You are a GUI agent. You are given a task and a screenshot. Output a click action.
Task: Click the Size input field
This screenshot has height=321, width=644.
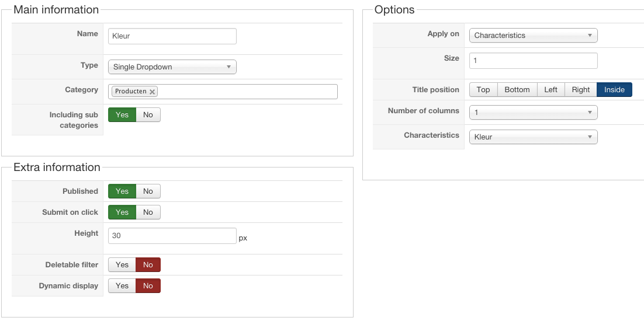pos(533,61)
